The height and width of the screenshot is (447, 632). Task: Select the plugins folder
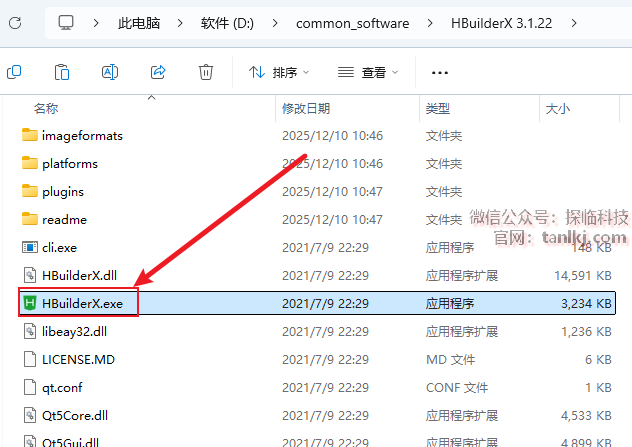tap(63, 192)
